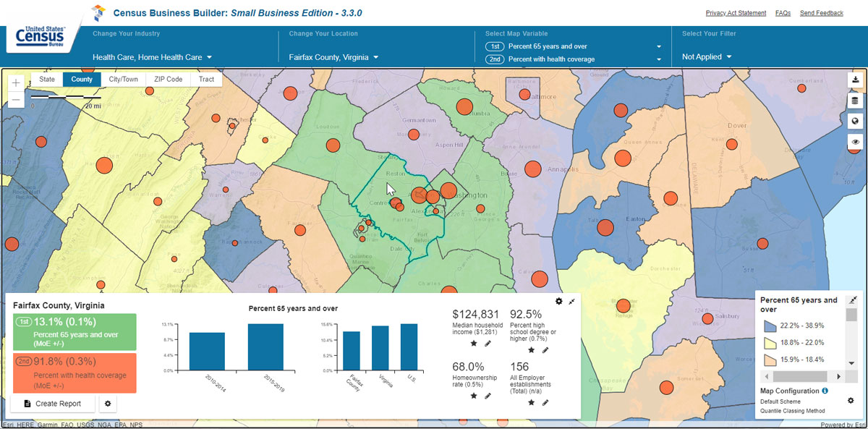The image size is (868, 429).
Task: Collapse the Percent 65 years legend panel
Action: [851, 300]
